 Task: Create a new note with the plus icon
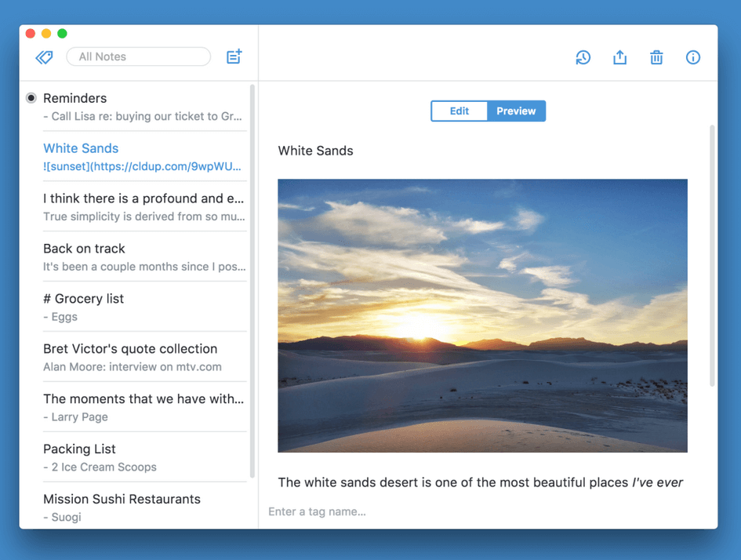(234, 56)
